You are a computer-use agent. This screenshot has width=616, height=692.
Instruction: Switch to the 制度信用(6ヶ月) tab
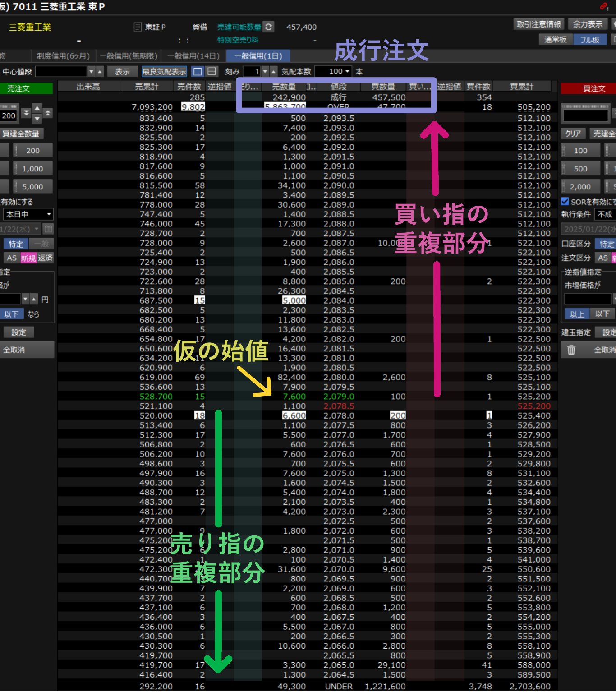(x=64, y=55)
